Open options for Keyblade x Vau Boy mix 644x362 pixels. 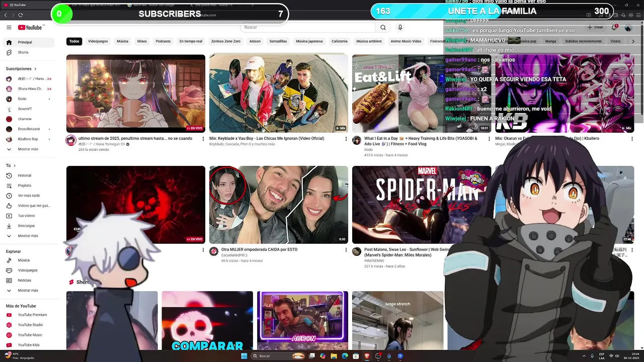[346, 139]
